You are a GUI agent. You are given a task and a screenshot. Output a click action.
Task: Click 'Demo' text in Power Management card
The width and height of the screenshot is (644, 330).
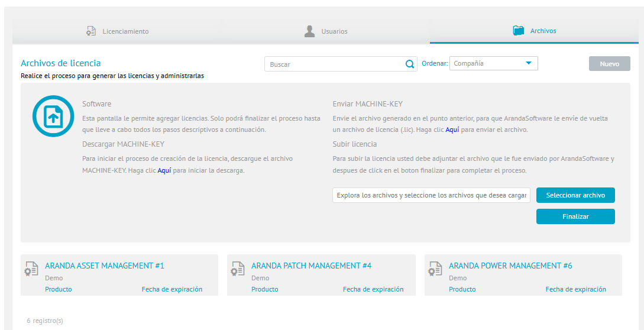point(458,278)
